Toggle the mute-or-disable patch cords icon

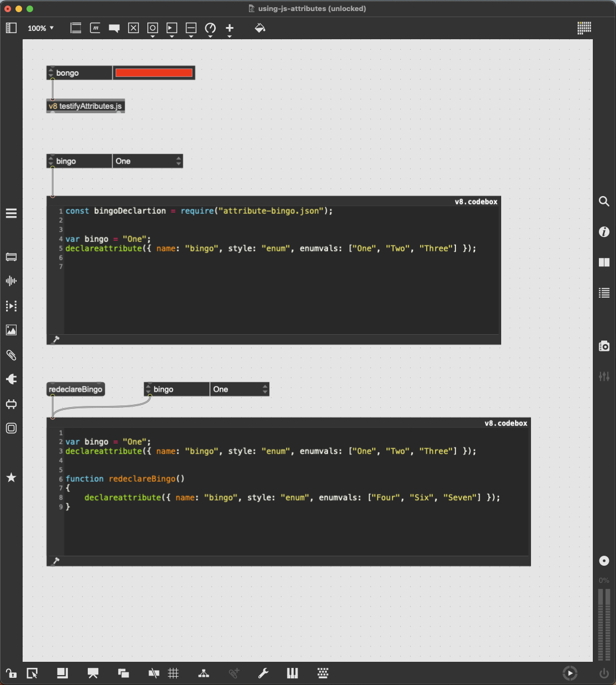(154, 673)
